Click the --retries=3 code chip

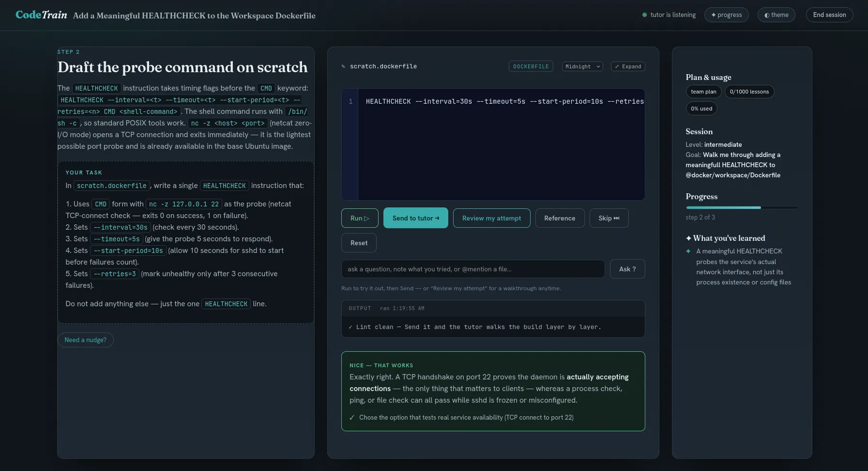click(x=115, y=274)
